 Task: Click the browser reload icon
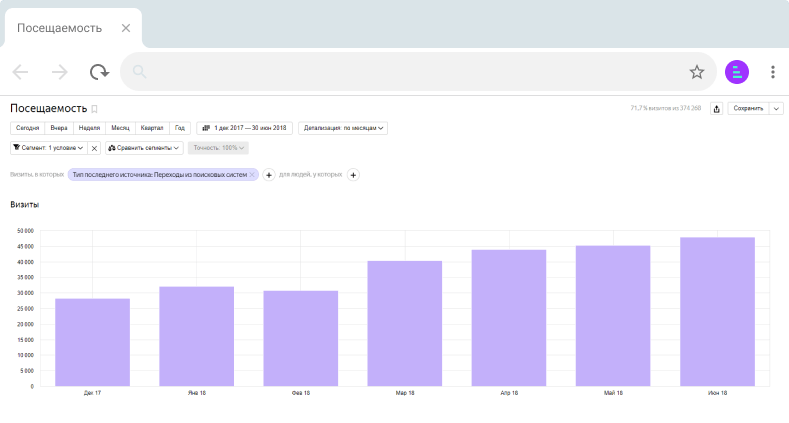click(x=99, y=72)
